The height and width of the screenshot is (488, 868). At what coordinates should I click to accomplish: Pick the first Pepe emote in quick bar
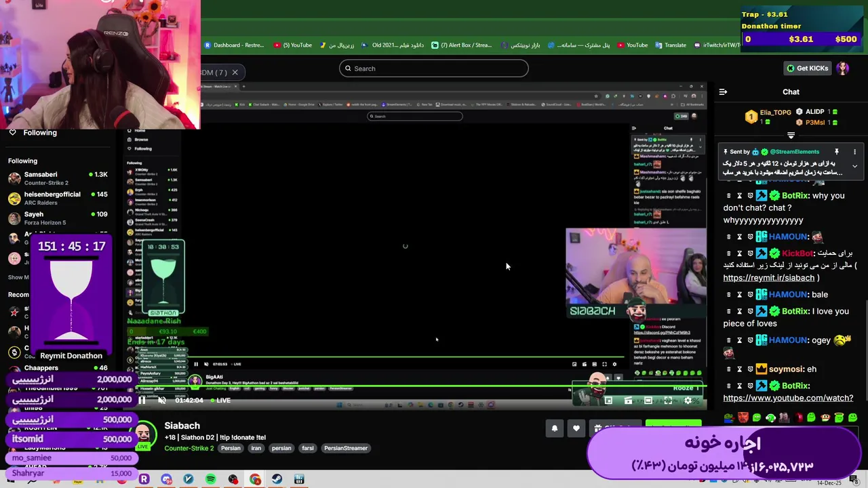pos(728,418)
